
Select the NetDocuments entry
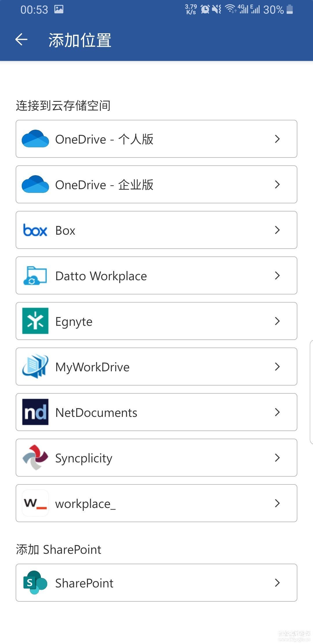click(156, 412)
